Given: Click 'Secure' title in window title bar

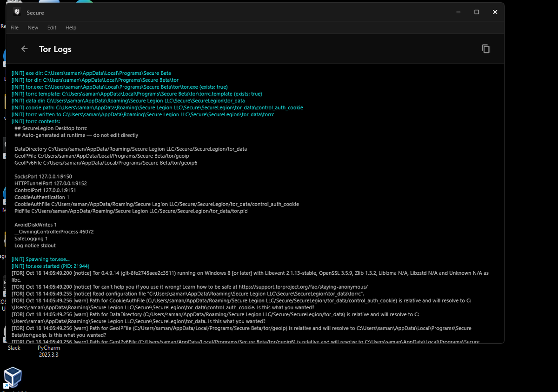Looking at the screenshot, I should tap(35, 13).
